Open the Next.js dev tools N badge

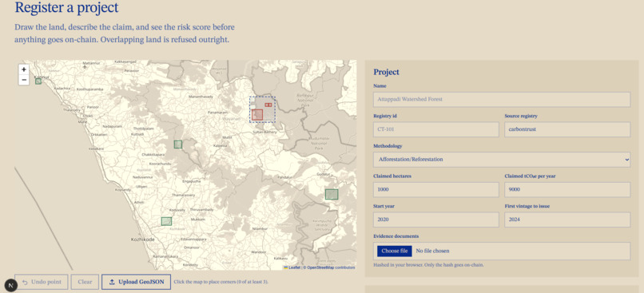click(x=10, y=285)
